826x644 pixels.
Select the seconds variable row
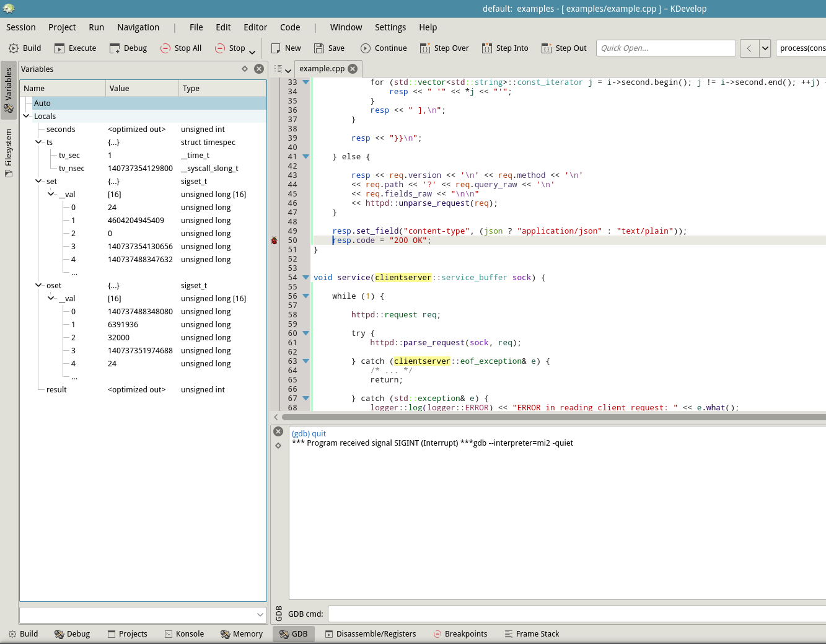[x=143, y=129]
